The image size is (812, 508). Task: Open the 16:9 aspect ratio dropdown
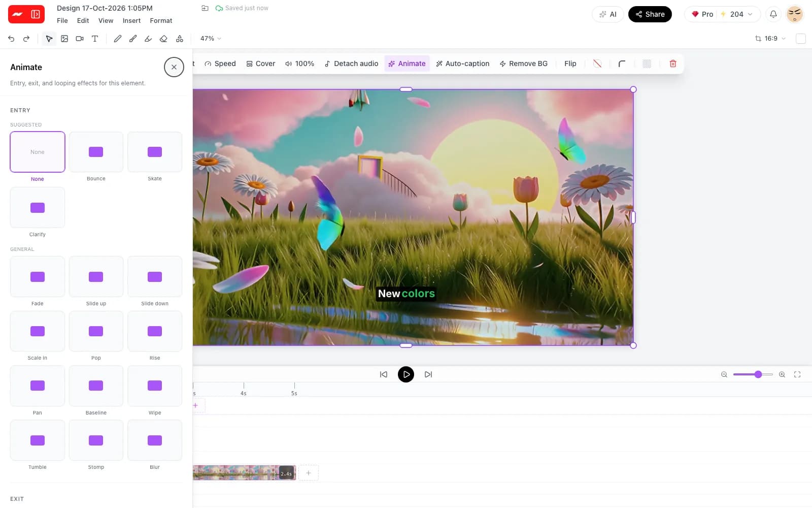[x=770, y=39]
